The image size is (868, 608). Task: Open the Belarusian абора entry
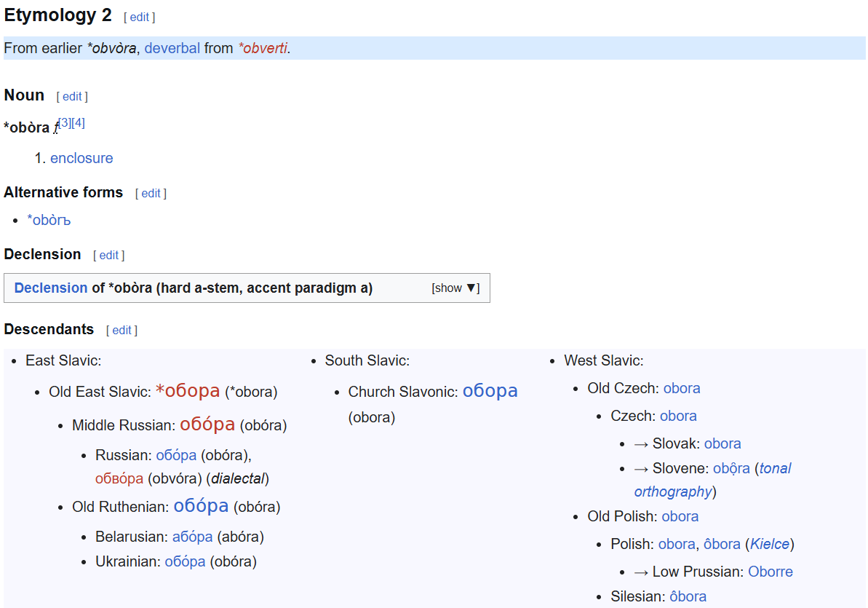[192, 537]
